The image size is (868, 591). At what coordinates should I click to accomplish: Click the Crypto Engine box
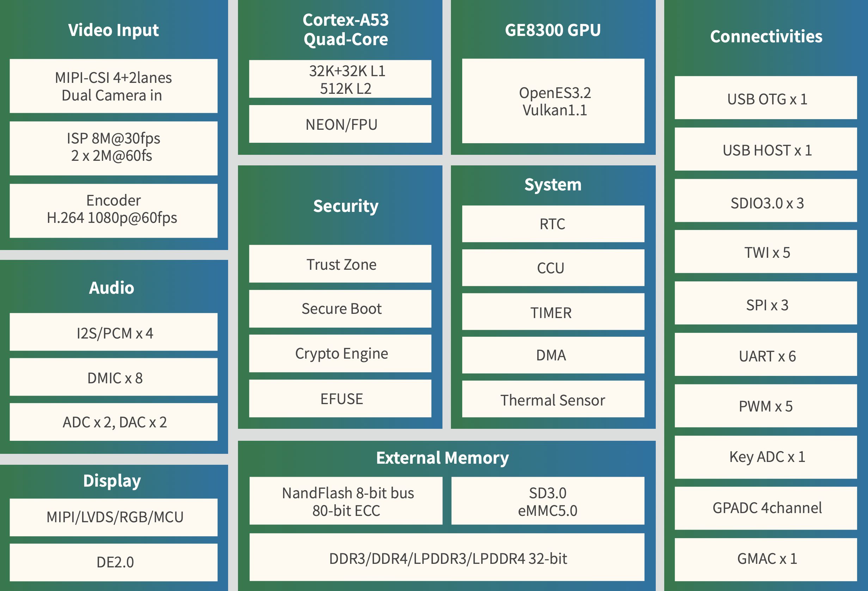pyautogui.click(x=340, y=353)
